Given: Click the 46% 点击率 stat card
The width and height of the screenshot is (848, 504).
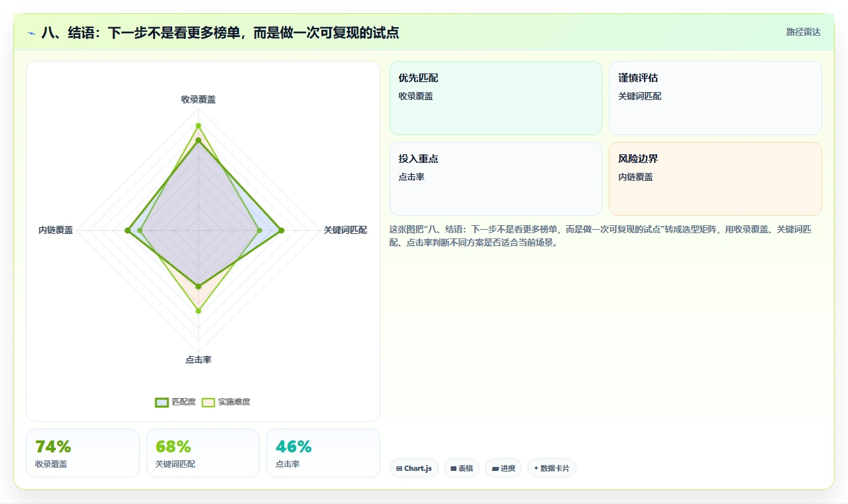Looking at the screenshot, I should [x=323, y=453].
